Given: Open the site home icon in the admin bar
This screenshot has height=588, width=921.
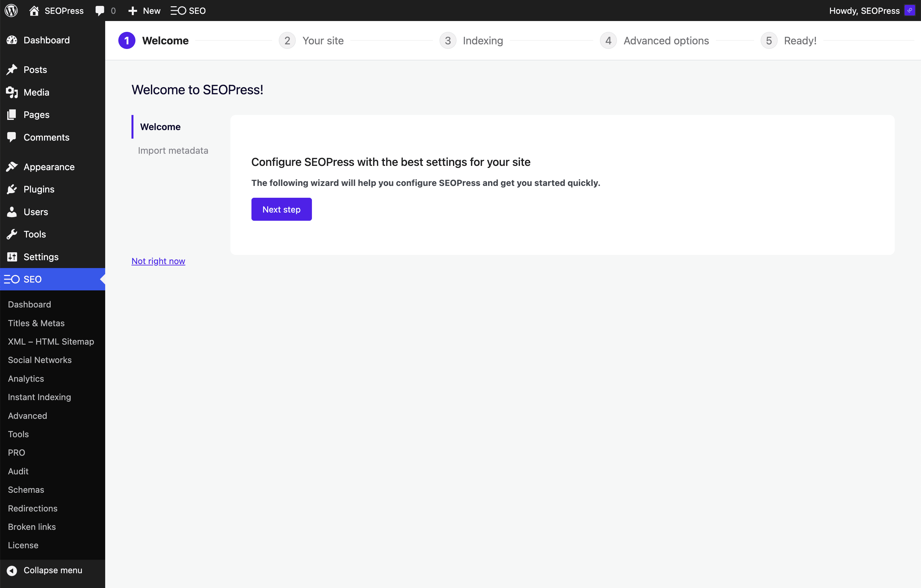Looking at the screenshot, I should [34, 10].
